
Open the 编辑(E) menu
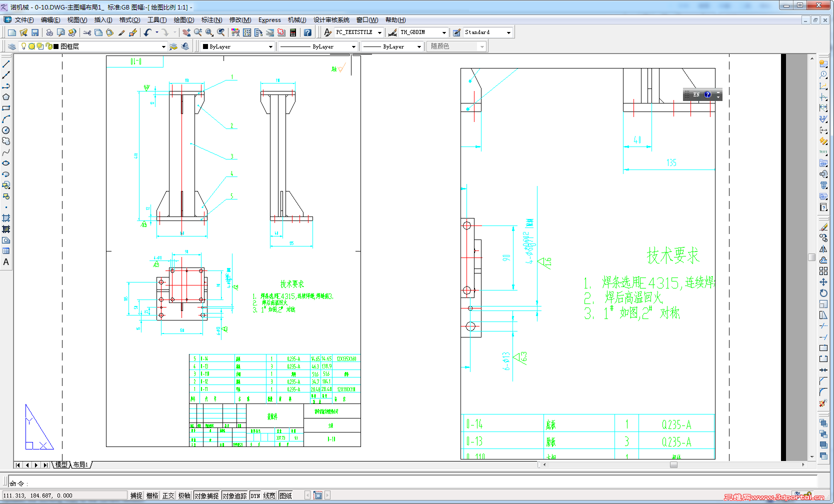point(50,20)
